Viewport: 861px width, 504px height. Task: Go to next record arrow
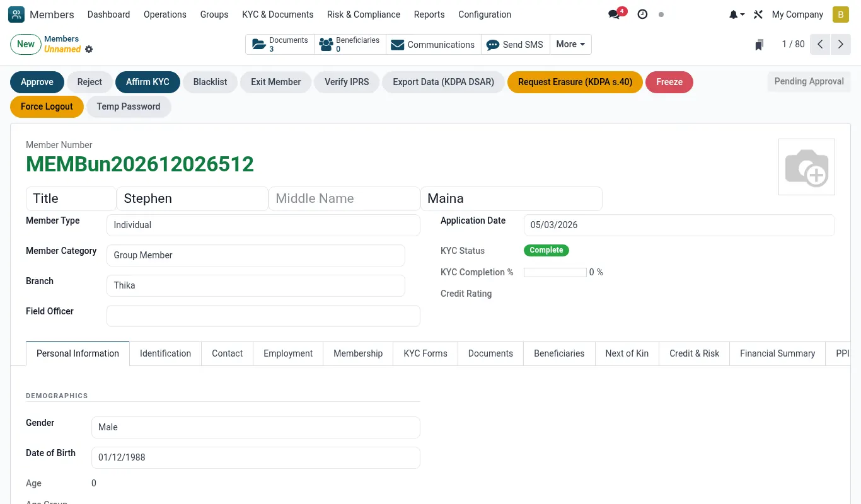click(841, 44)
